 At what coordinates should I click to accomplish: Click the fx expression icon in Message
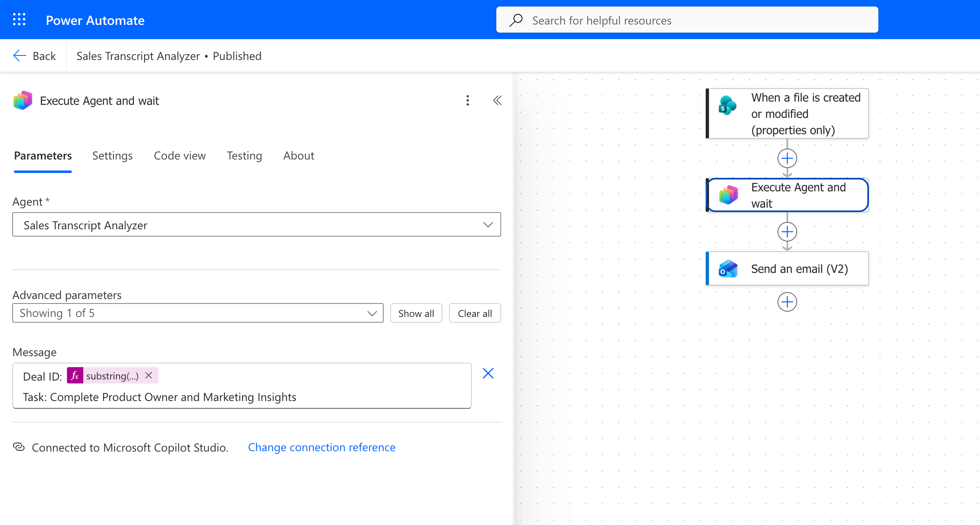tap(75, 376)
